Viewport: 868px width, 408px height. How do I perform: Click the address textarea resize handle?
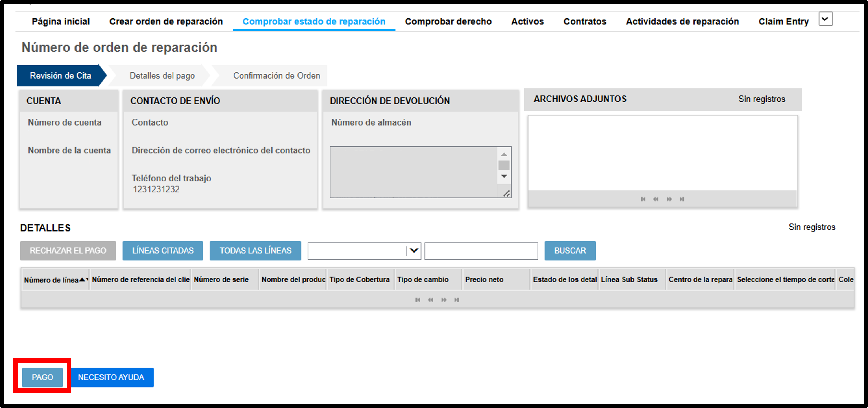tap(506, 194)
